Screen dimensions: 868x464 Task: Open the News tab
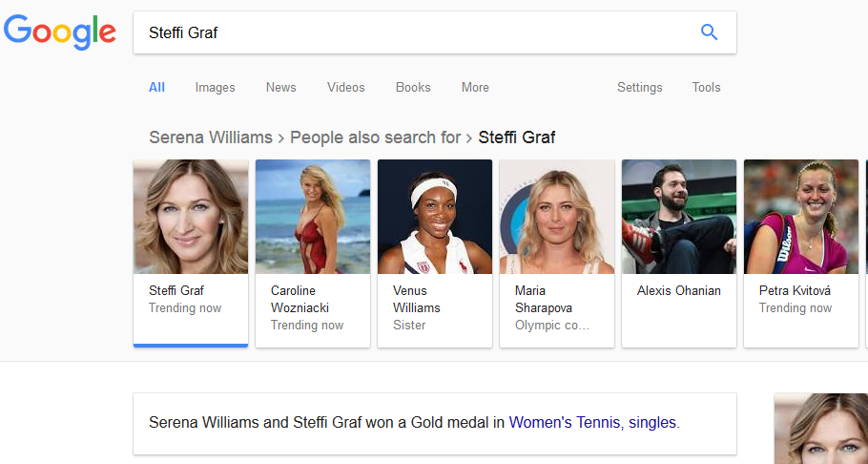coord(280,87)
